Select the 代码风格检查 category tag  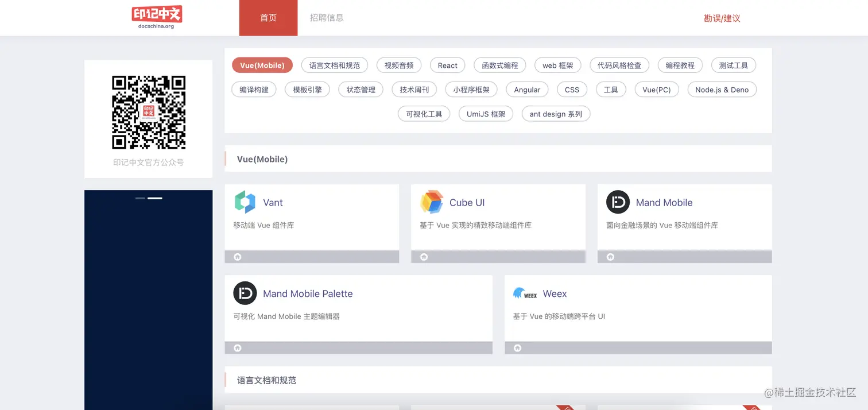[x=619, y=65]
